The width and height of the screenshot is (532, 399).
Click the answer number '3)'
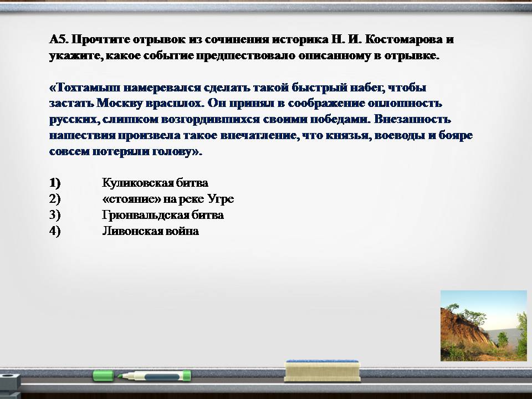click(x=55, y=215)
